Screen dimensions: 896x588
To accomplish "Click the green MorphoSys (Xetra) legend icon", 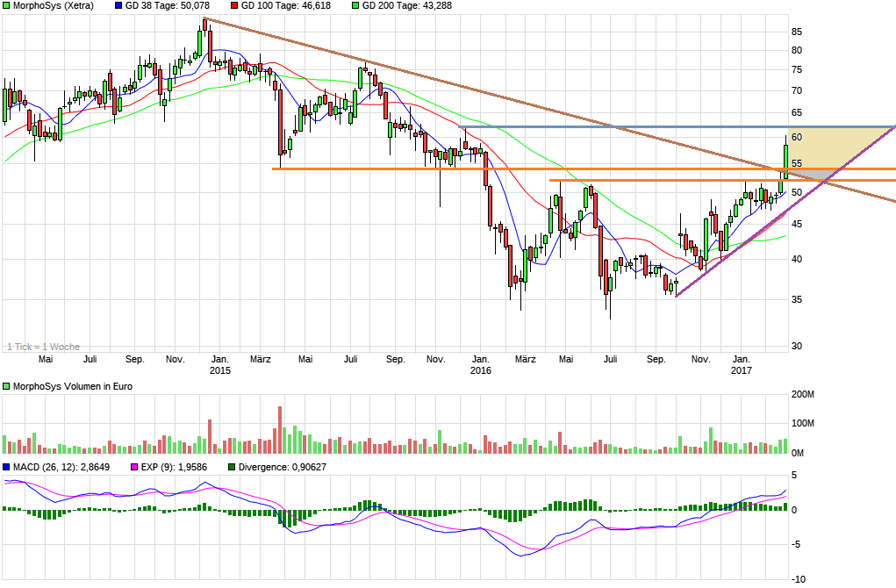I will point(8,6).
